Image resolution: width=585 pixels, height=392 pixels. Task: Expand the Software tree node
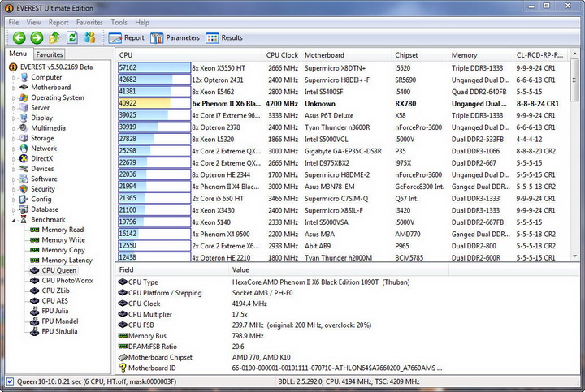coord(14,179)
